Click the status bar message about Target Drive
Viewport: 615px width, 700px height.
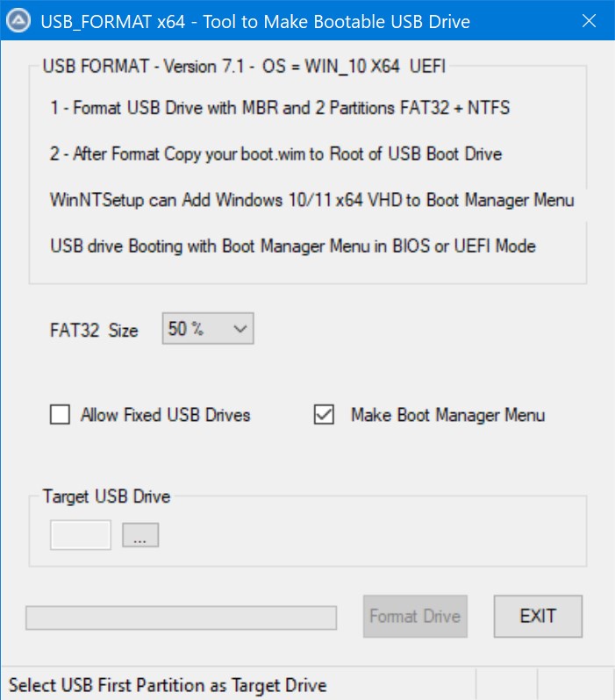(167, 685)
